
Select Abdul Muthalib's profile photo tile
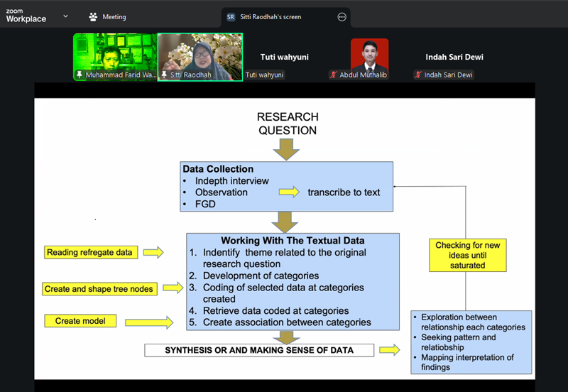click(369, 57)
